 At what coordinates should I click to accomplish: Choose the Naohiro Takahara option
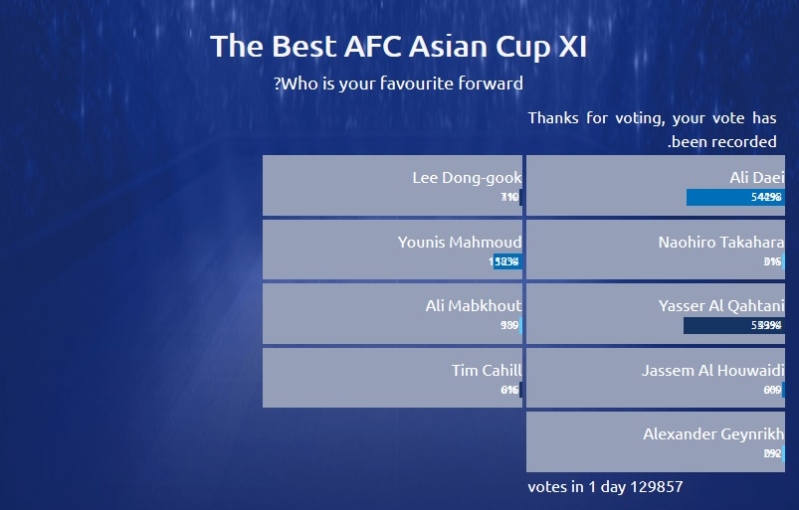click(655, 250)
